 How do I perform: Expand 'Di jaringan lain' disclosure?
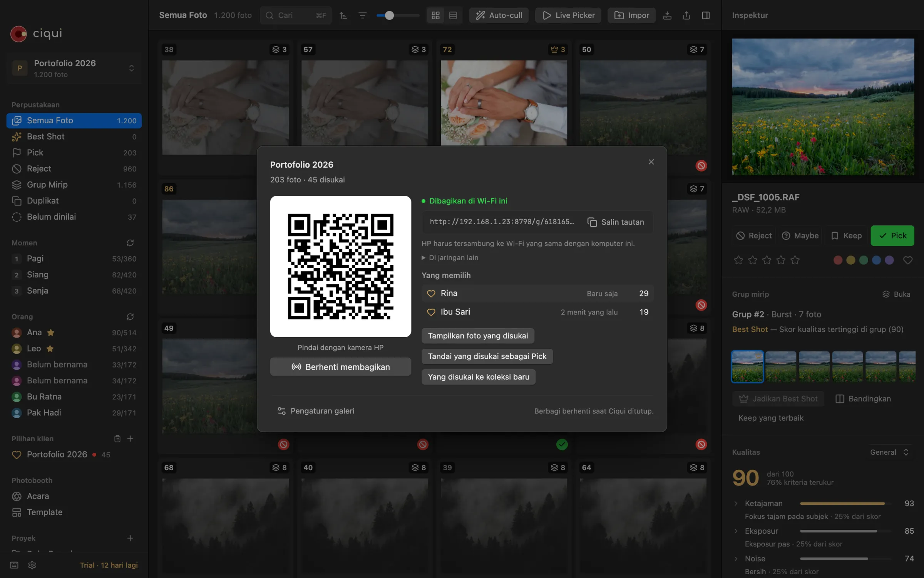pos(450,257)
